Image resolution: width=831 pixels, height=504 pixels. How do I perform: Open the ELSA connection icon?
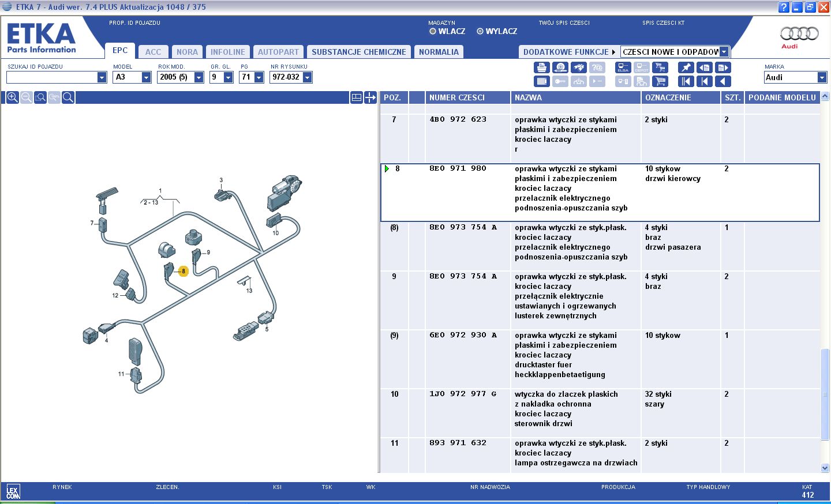623,67
